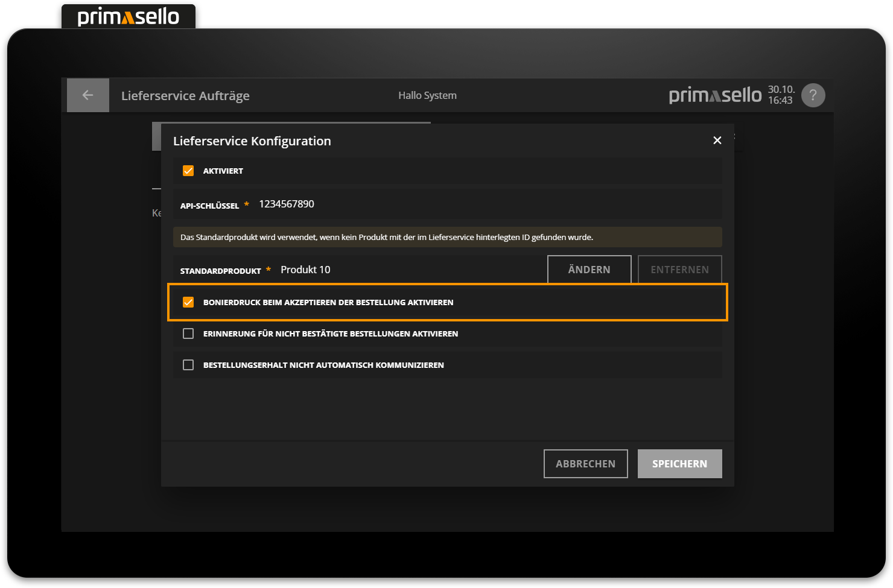Click the back arrow in the header
The image size is (893, 588).
(x=87, y=95)
